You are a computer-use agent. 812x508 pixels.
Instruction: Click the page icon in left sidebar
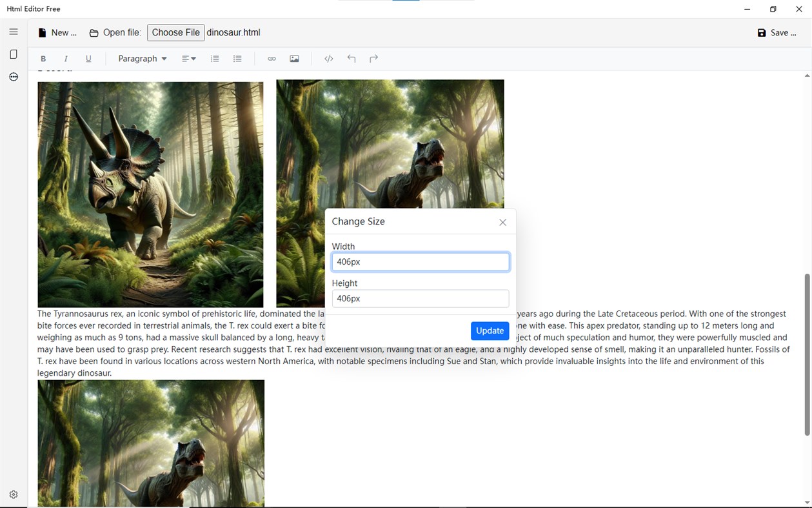[14, 54]
